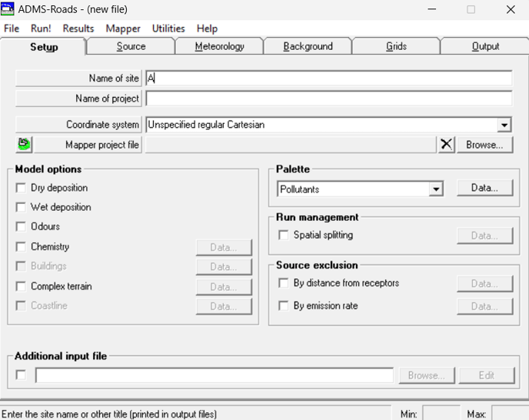Enable the Dry deposition checkbox
Screen dimensions: 529x420
[x=22, y=188]
